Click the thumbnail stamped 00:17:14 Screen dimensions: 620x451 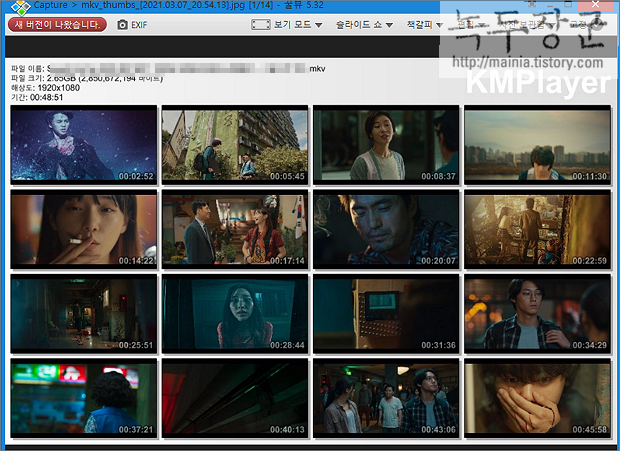click(235, 230)
